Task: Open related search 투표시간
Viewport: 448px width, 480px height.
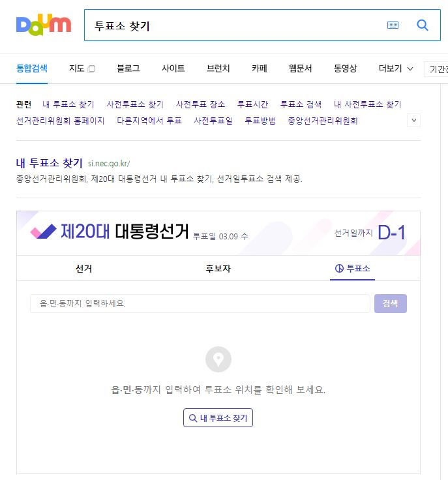Action: click(253, 104)
